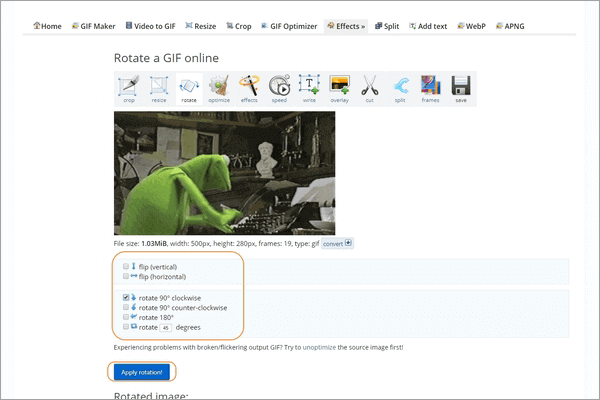Image resolution: width=600 pixels, height=400 pixels.
Task: Open the overlay tool
Action: click(339, 89)
